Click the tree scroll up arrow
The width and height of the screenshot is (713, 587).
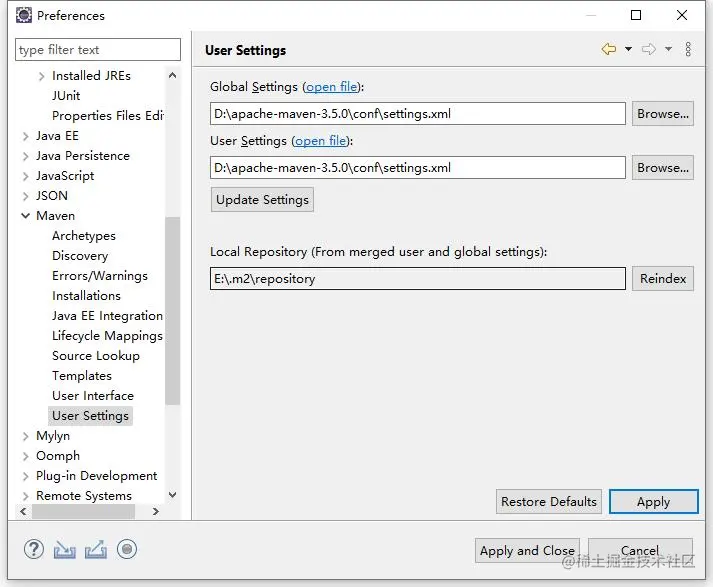172,75
